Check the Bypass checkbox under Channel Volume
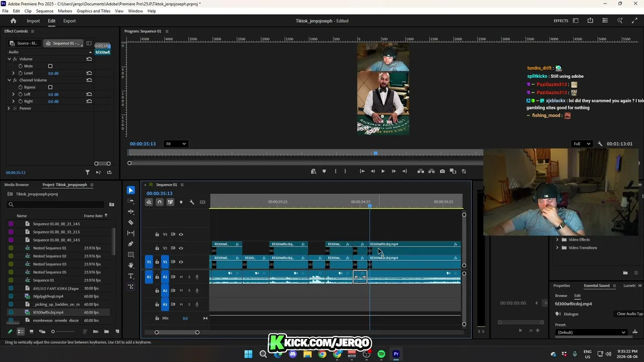The width and height of the screenshot is (644, 362). click(50, 87)
